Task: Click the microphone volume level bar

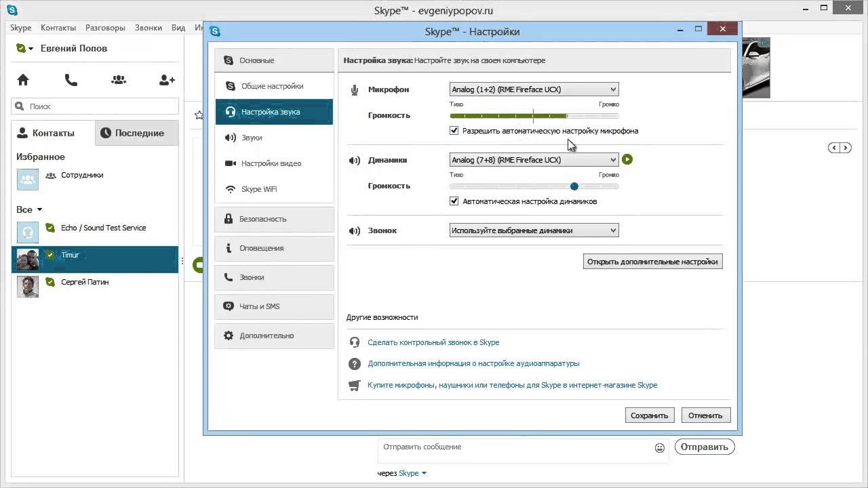Action: (x=534, y=116)
